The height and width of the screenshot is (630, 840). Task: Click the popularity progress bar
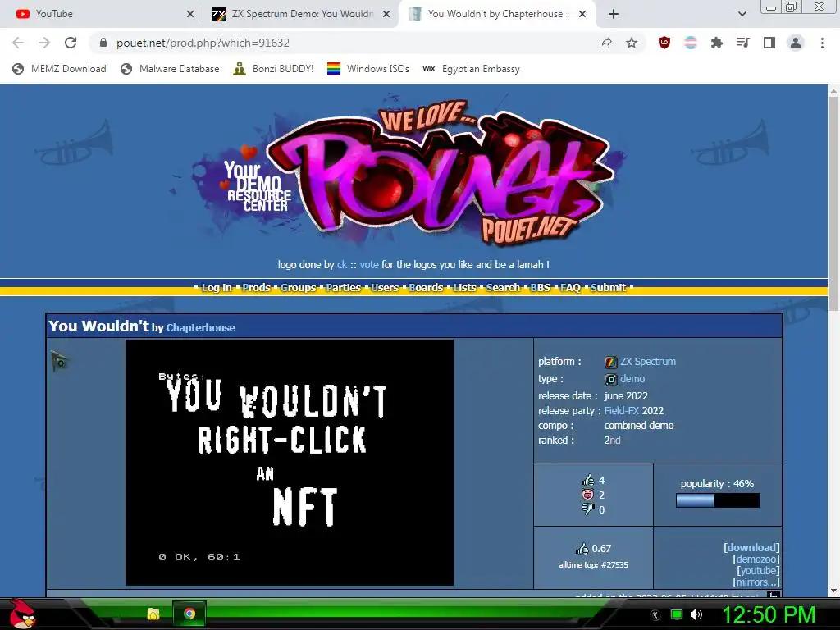[x=717, y=500]
